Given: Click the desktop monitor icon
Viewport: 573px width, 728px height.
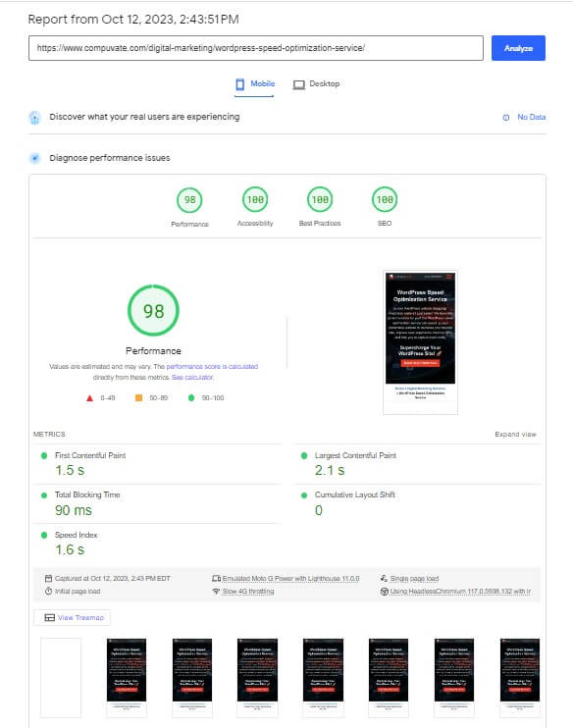Looking at the screenshot, I should pos(298,84).
